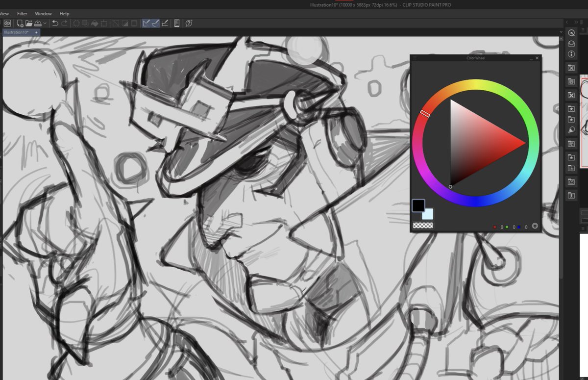Create a new canvas with New icon
This screenshot has height=380, width=588.
[x=20, y=23]
